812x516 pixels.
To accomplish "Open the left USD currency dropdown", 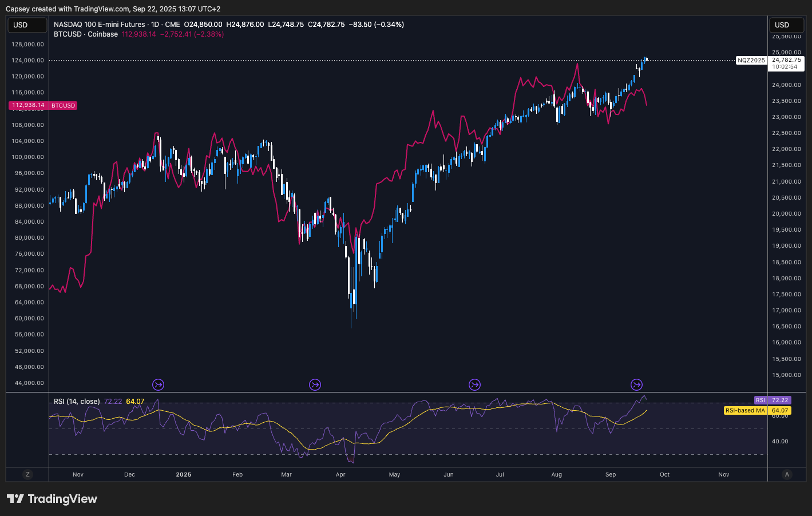I will 27,25.
